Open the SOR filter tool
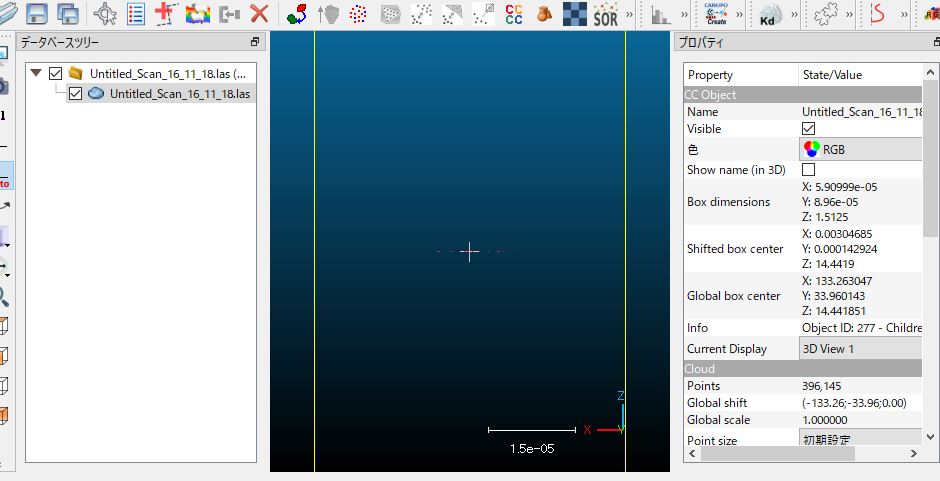 pyautogui.click(x=605, y=14)
